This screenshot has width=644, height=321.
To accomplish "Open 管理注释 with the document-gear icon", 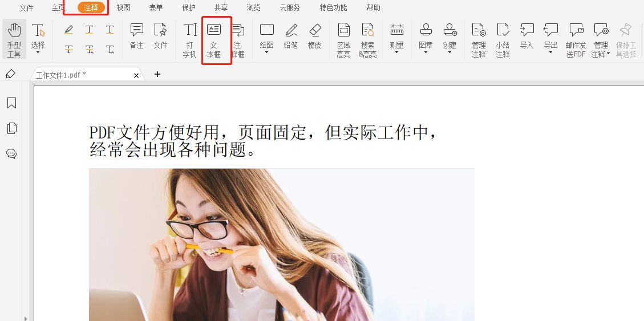I will click(x=479, y=39).
